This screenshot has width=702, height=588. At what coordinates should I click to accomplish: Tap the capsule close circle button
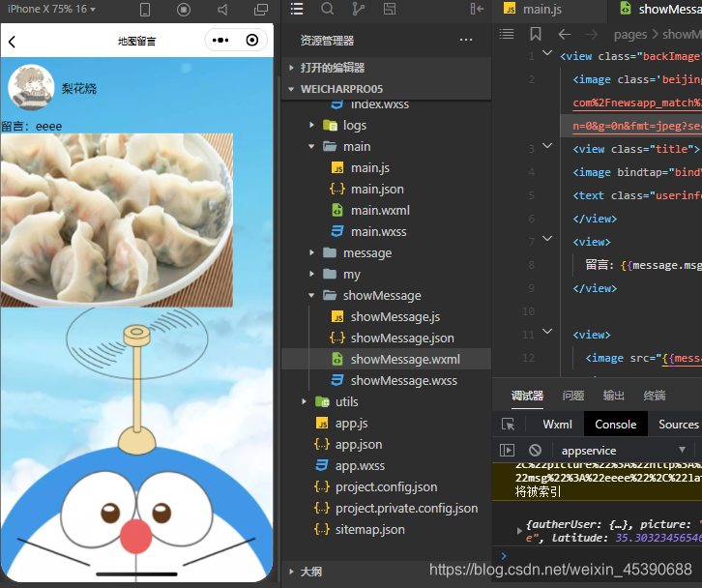[x=252, y=41]
